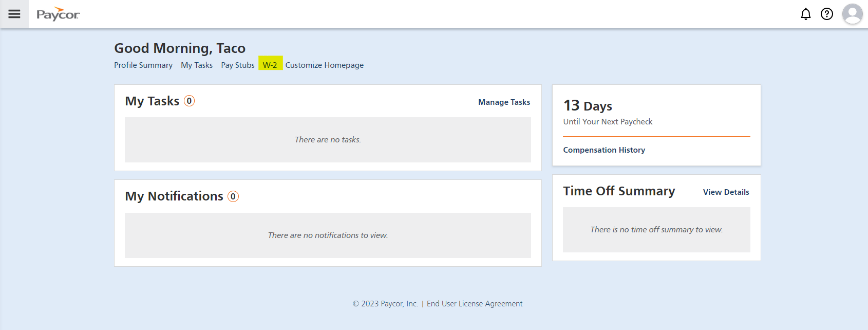Click the help question mark icon
The height and width of the screenshot is (330, 868).
826,14
